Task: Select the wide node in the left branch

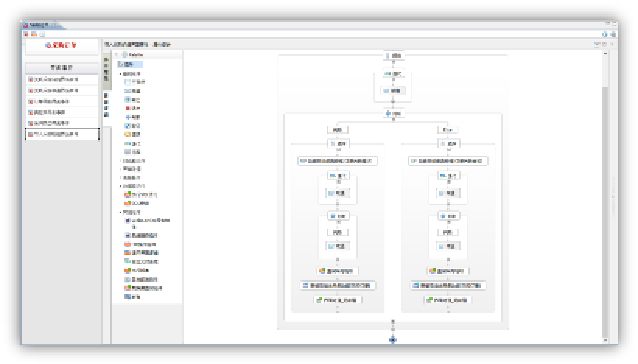Action: click(x=338, y=161)
